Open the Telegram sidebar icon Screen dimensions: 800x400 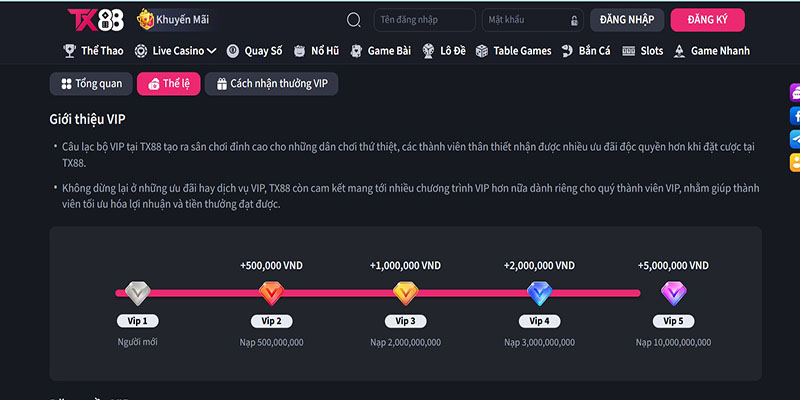[x=794, y=138]
